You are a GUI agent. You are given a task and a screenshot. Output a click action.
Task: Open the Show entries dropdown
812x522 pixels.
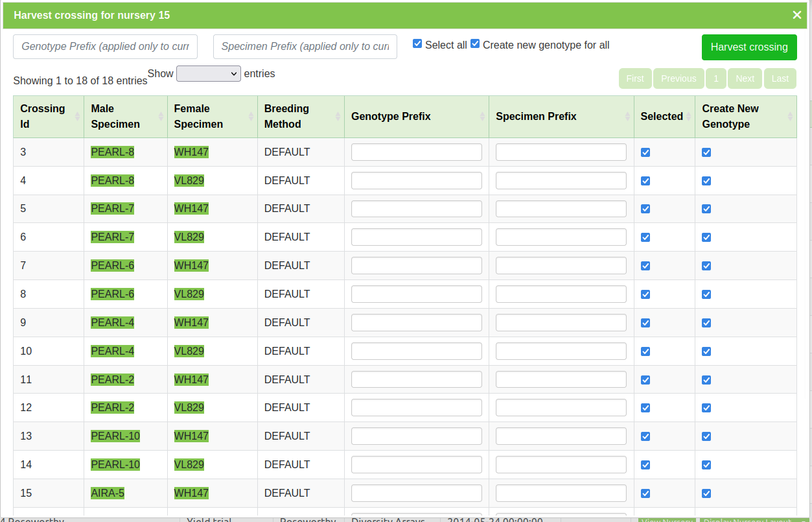pyautogui.click(x=208, y=74)
